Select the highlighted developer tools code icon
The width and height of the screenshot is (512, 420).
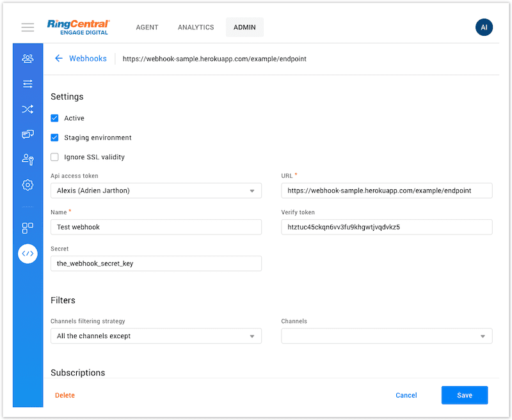tap(28, 254)
